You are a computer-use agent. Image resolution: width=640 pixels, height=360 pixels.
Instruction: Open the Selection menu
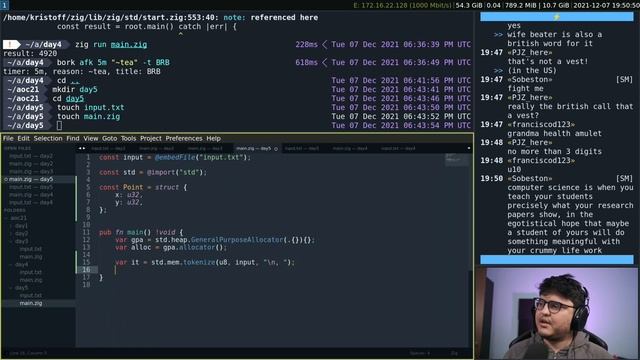pos(48,138)
